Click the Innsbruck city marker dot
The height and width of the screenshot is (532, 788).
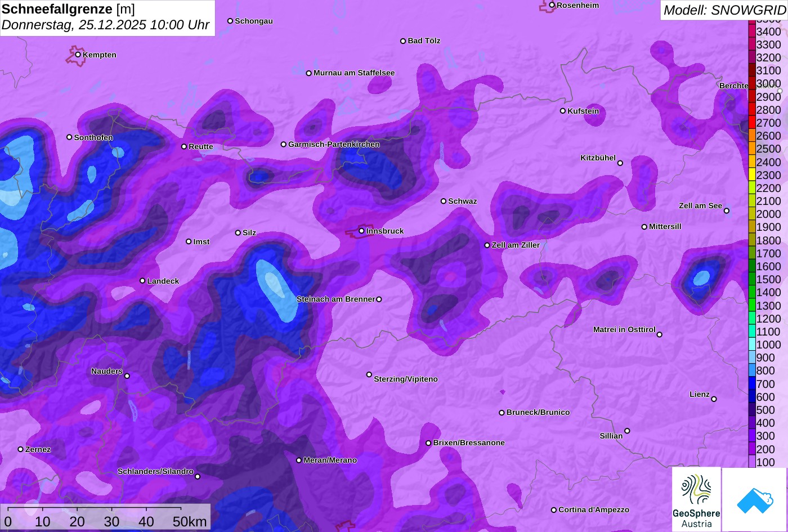click(361, 231)
